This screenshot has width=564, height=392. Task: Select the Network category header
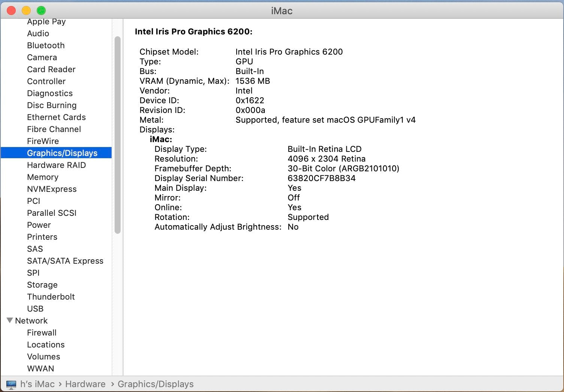tap(31, 321)
